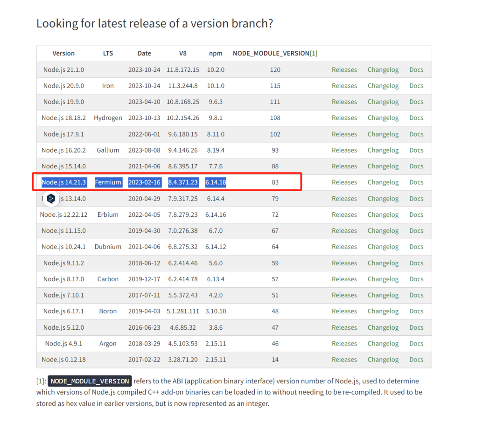Screen dimensions: 504x423
Task: Open Releases link for Node.js 21.1.0
Action: tap(344, 69)
